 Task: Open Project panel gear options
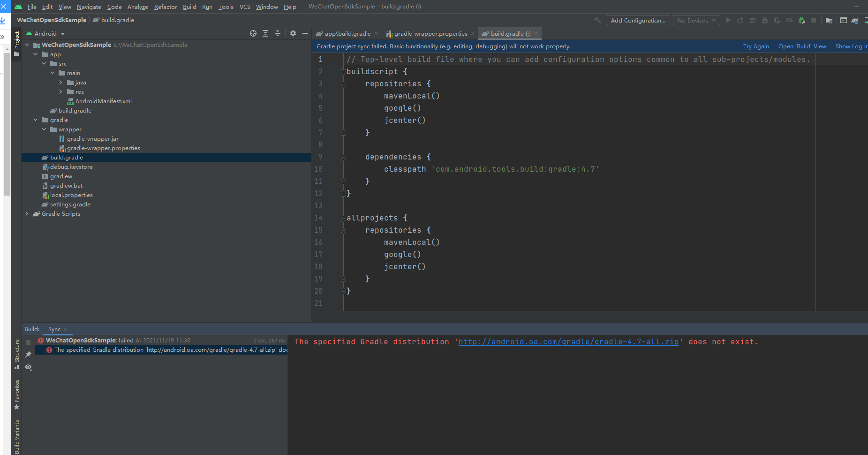293,33
